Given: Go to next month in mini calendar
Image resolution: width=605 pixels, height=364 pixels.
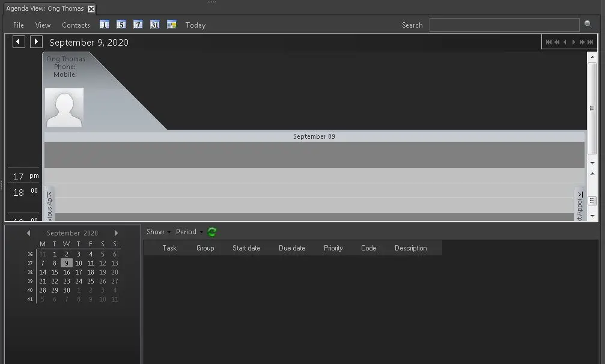Looking at the screenshot, I should (x=116, y=233).
